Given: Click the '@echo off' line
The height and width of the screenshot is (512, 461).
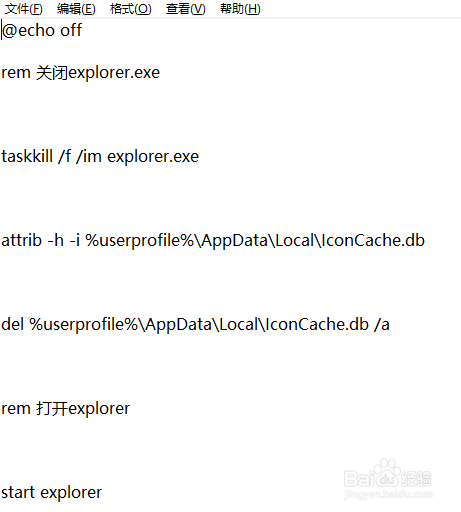Looking at the screenshot, I should (42, 31).
